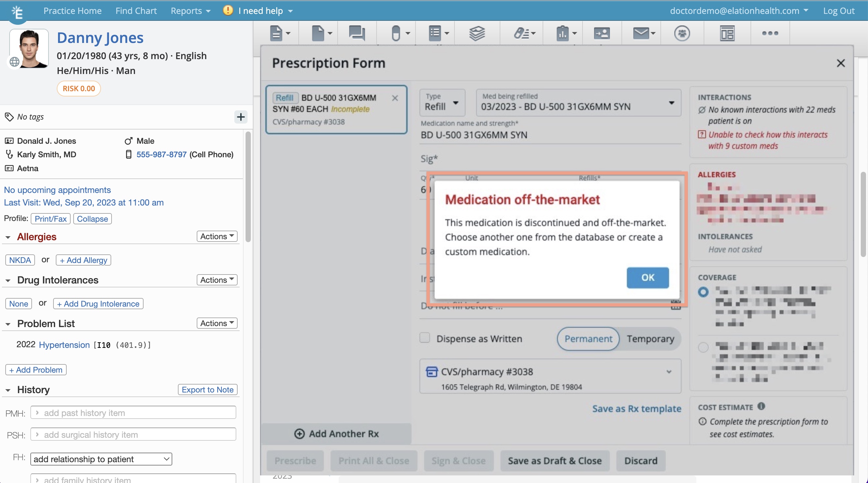The image size is (868, 483).
Task: Click the Elation logo in top bar
Action: click(17, 13)
